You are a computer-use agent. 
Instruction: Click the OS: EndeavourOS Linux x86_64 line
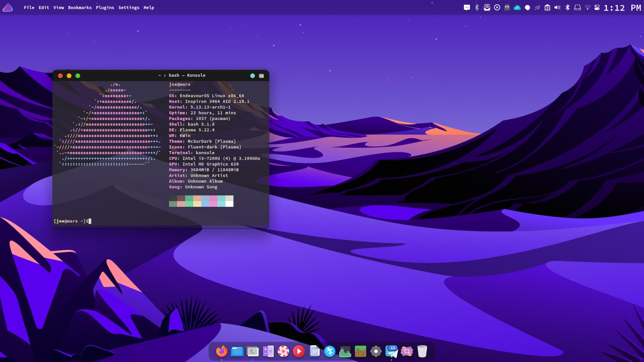pos(207,96)
